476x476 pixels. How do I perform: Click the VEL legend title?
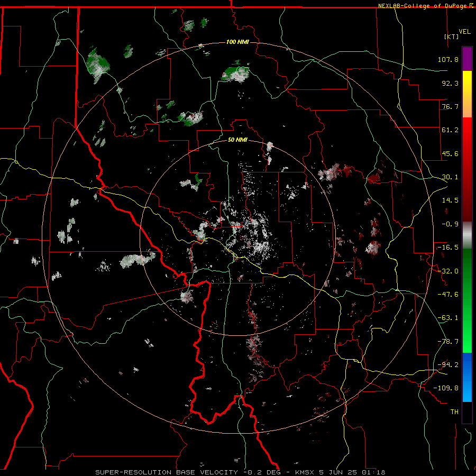point(464,32)
